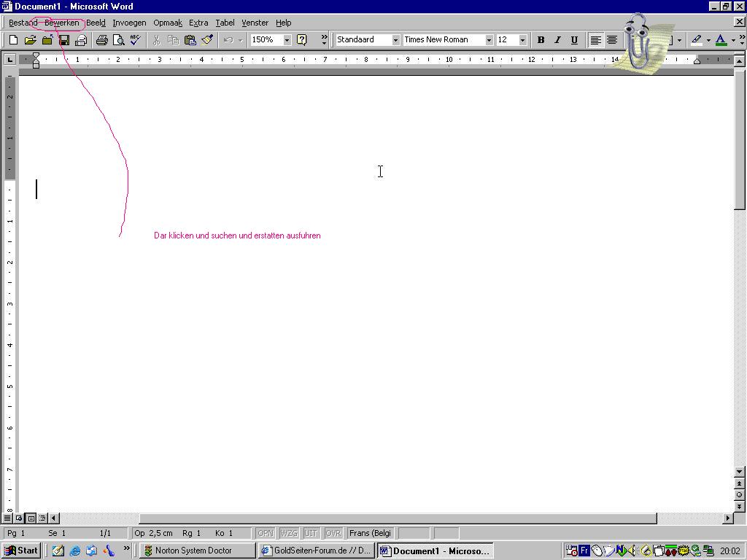Open the Venster menu
This screenshot has width=747, height=560.
[x=255, y=23]
